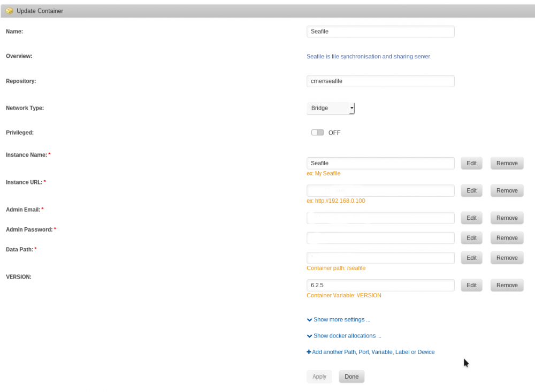This screenshot has height=392, width=535.
Task: Click the 'OFF' text beside the Privileged switch
Action: pos(334,133)
